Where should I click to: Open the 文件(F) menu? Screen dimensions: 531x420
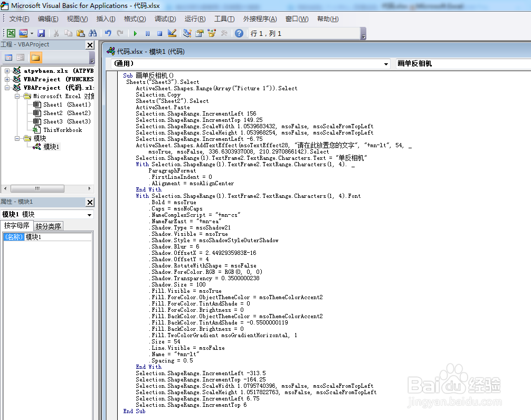coord(20,19)
